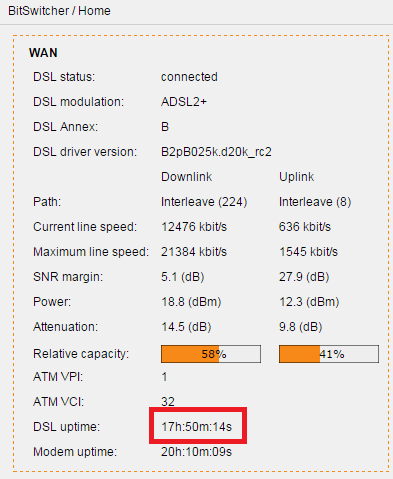Image resolution: width=393 pixels, height=479 pixels.
Task: Click the ATM VCI value 32
Action: pos(168,402)
